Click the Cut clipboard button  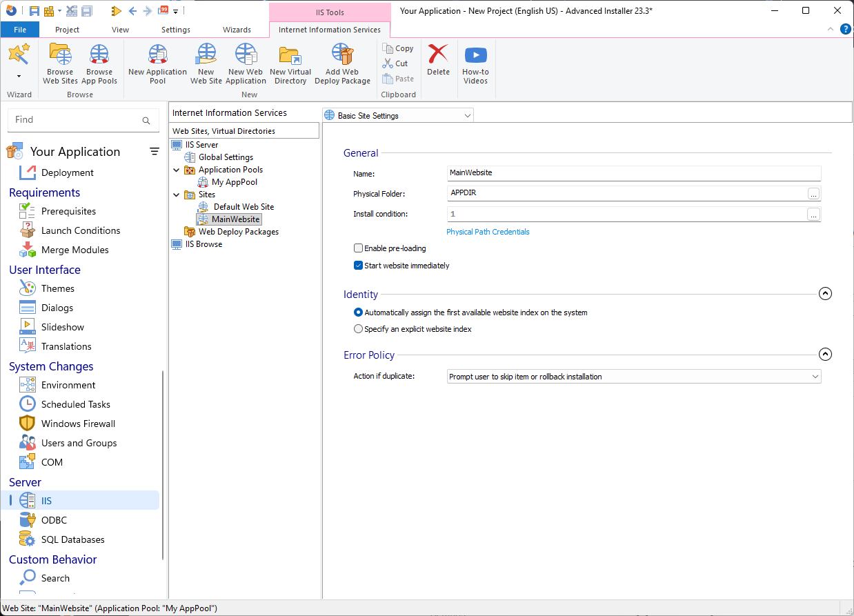396,63
